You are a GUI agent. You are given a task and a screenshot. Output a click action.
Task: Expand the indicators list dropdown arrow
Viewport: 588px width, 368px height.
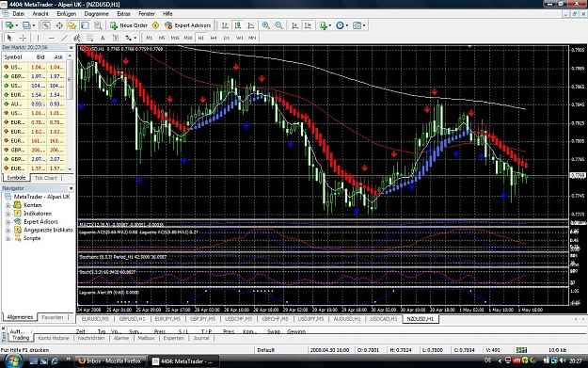(329, 25)
